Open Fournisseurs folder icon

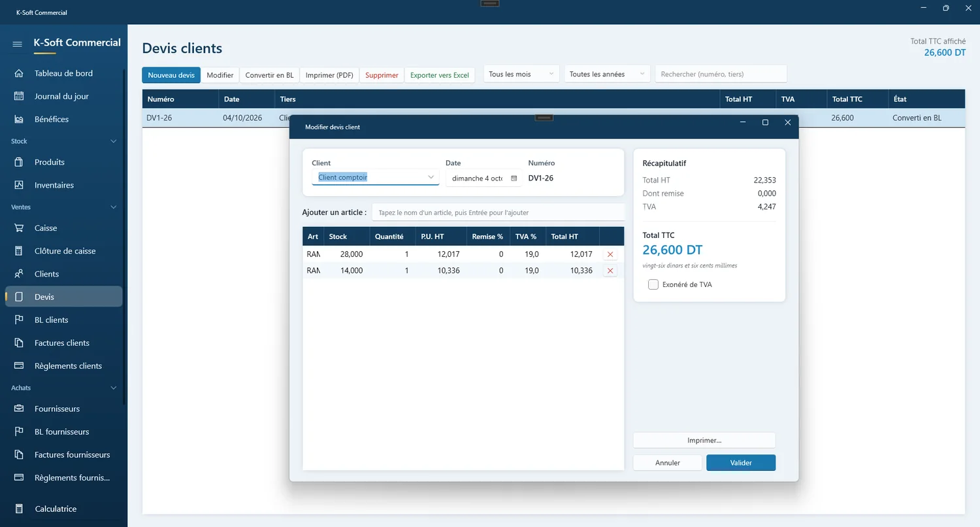pyautogui.click(x=19, y=409)
